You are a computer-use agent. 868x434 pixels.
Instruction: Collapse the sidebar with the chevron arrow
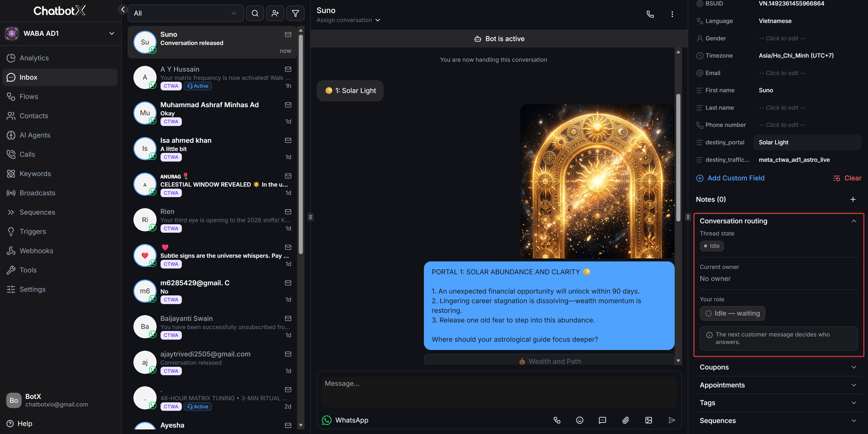click(123, 9)
